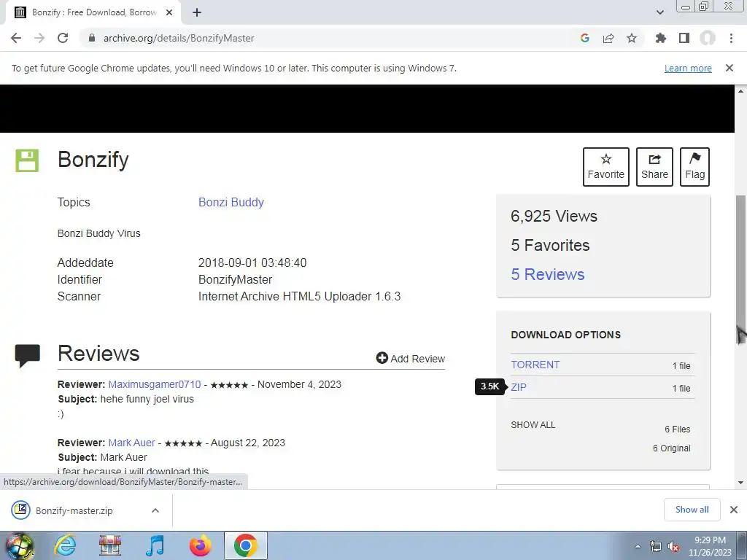Flag this item

click(695, 167)
